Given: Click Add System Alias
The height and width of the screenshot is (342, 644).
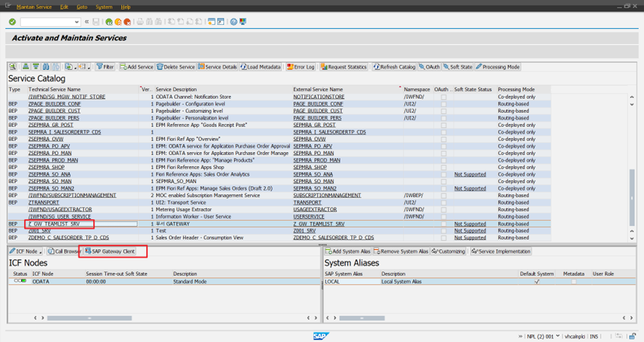Looking at the screenshot, I should (348, 251).
